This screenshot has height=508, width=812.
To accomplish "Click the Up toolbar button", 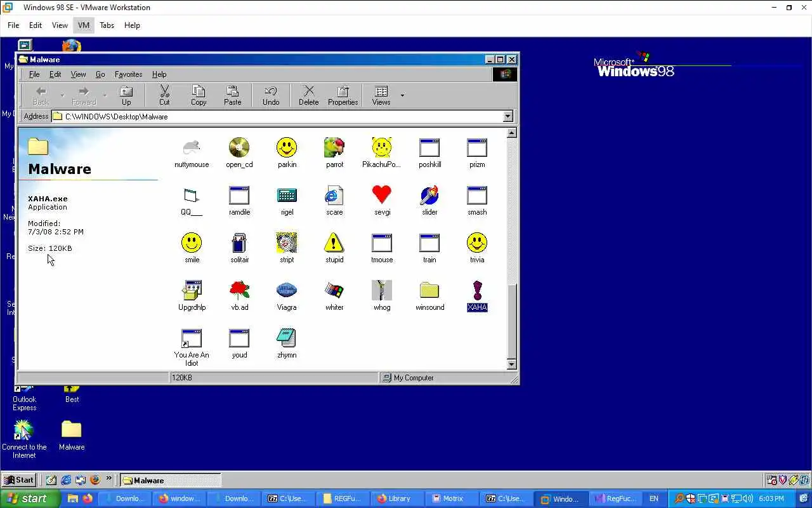I will [x=126, y=95].
